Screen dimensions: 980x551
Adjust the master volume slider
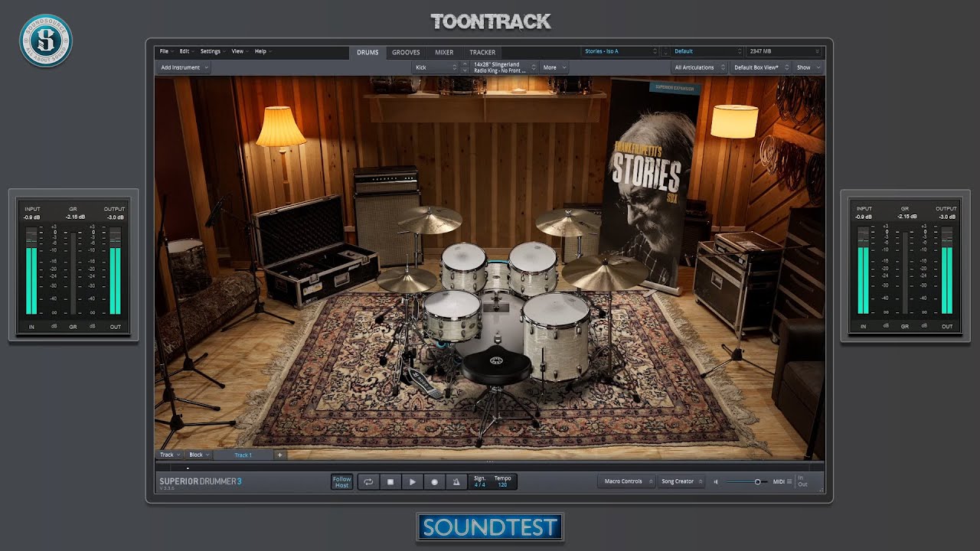coord(746,482)
